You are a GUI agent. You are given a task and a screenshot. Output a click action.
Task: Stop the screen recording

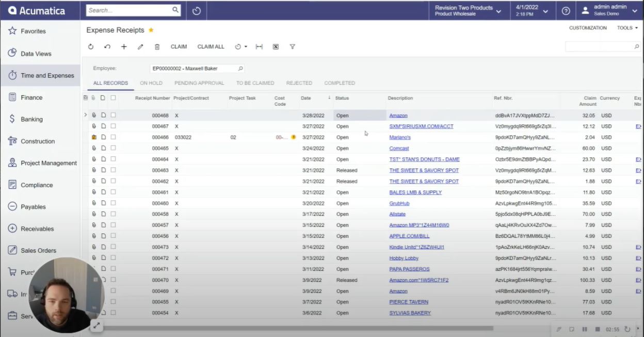click(598, 329)
